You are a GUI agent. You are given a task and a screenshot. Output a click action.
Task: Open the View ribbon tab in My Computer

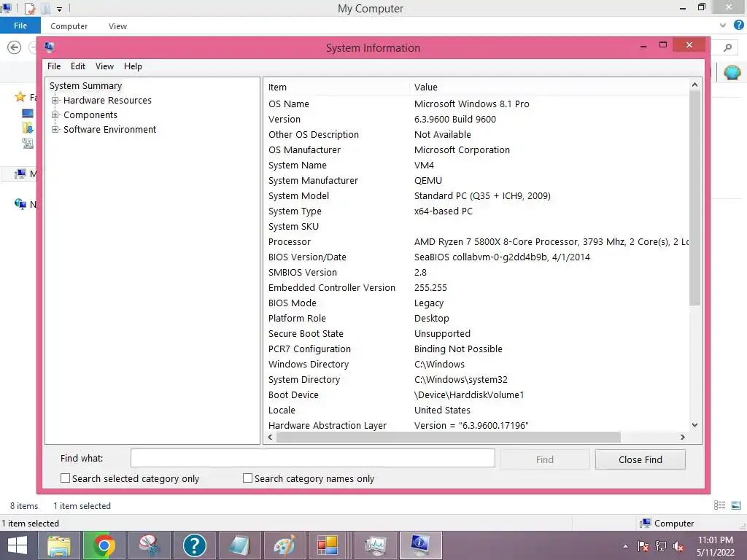tap(117, 26)
